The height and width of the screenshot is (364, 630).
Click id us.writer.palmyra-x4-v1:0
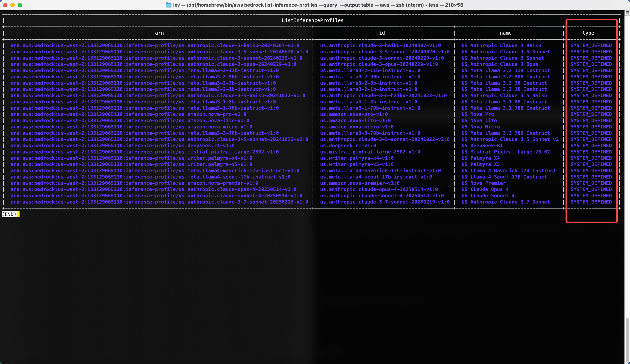pos(357,158)
